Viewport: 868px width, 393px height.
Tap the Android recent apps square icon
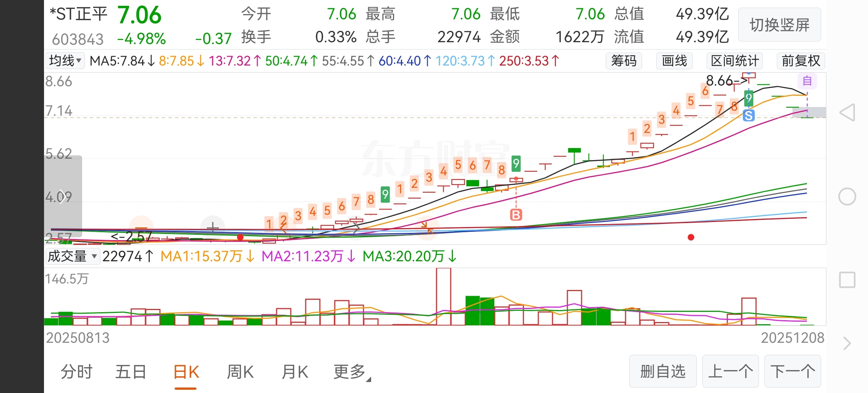tap(847, 280)
